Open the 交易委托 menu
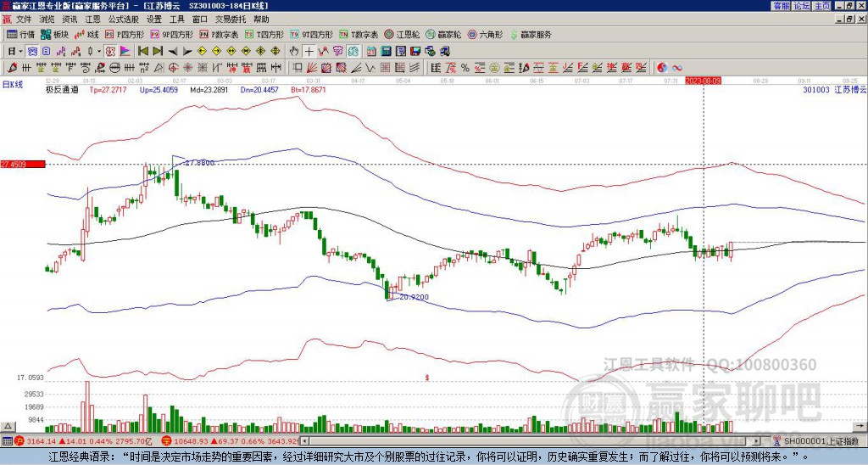The image size is (868, 465). pos(231,20)
